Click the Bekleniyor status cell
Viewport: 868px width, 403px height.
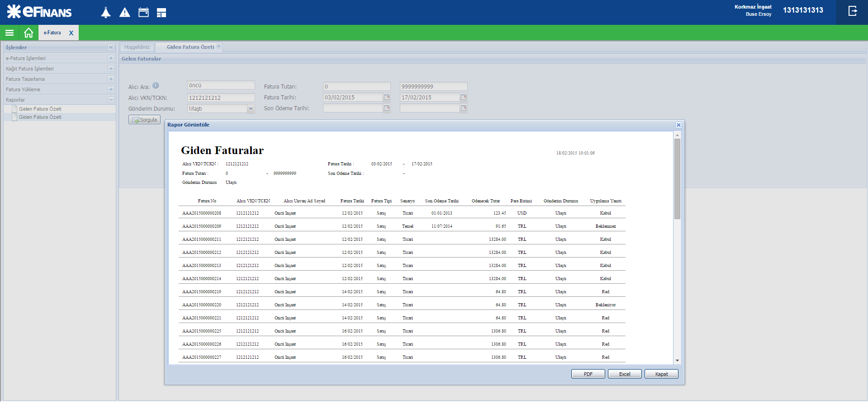[x=606, y=305]
